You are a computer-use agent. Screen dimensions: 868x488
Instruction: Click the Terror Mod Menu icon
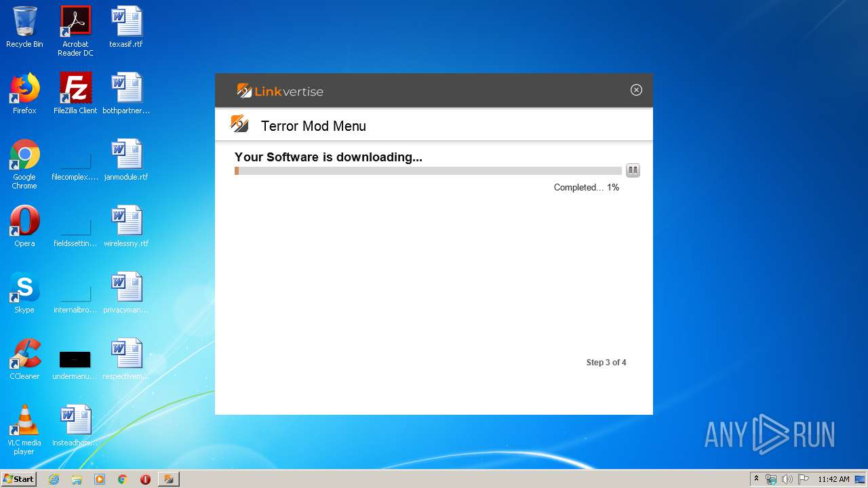(239, 124)
